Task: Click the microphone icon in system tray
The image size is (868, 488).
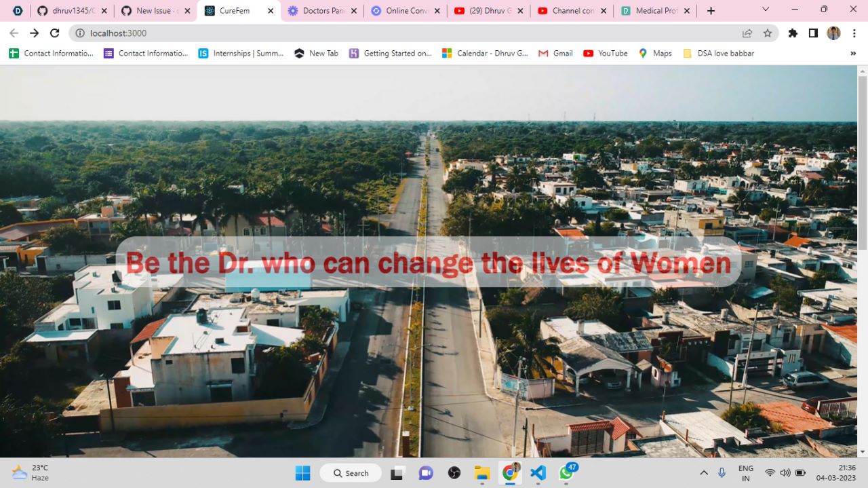Action: [x=722, y=473]
